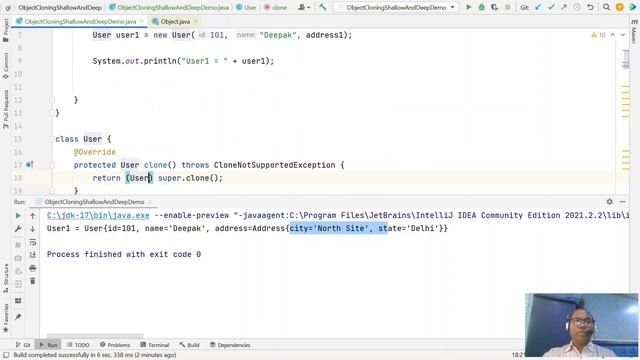The image size is (640, 360).
Task: Print the console output
Action: (x=33, y=268)
